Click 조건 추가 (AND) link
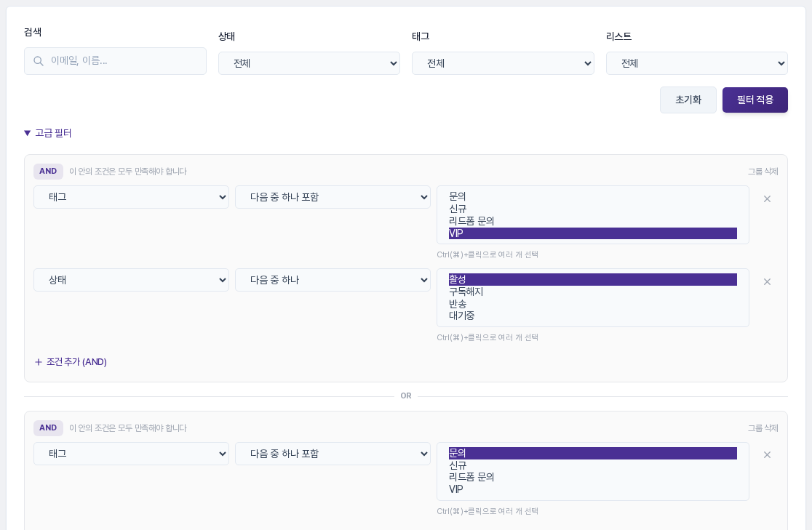This screenshot has height=530, width=812. click(71, 362)
